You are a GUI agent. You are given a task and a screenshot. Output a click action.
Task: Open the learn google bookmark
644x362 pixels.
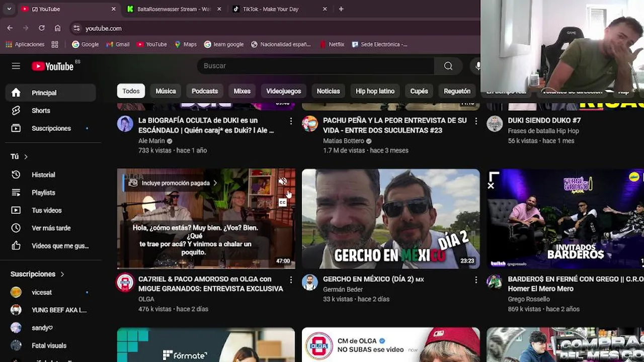point(224,44)
